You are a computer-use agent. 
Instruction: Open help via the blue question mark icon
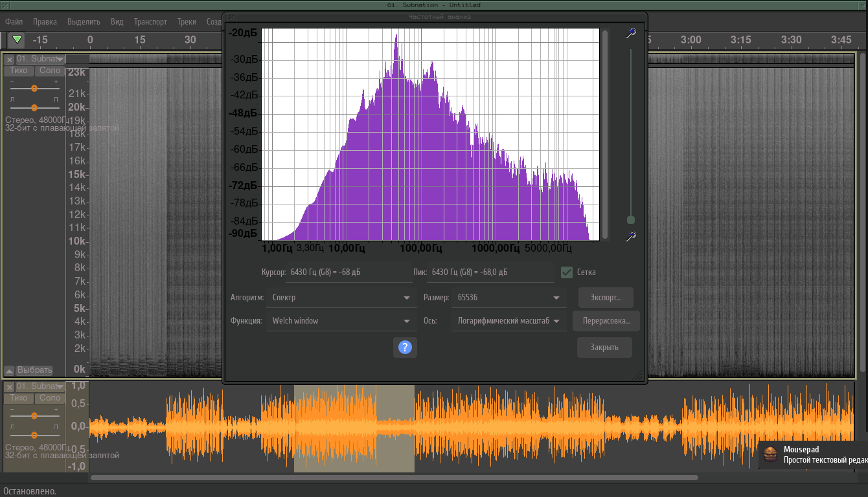[405, 348]
